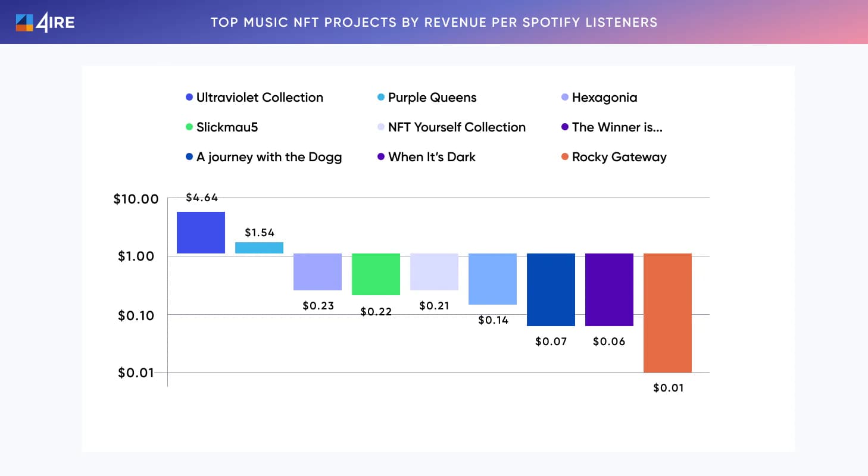Select The Winner is... legend label
Screen dimensions: 868x476
[x=617, y=127]
